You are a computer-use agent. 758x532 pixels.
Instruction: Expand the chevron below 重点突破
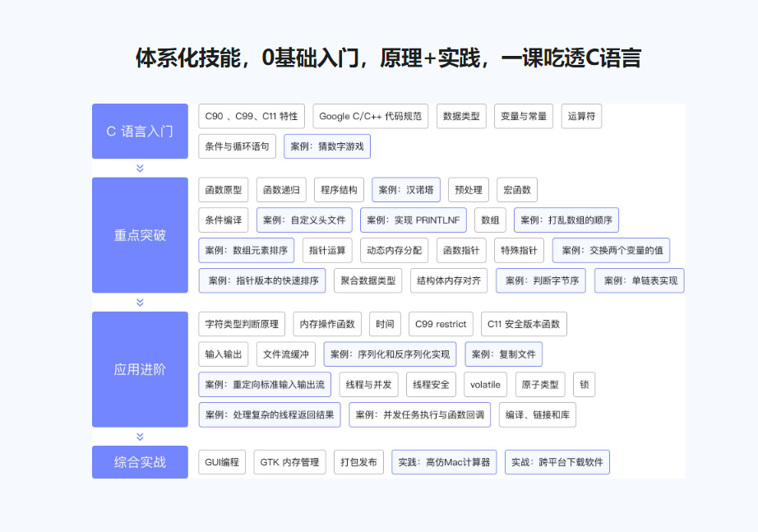click(140, 303)
